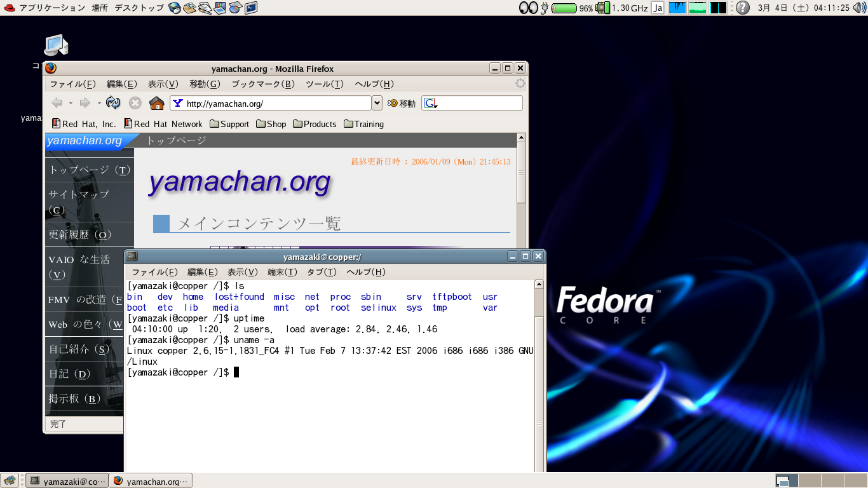
Task: Click the Firefox stop loading icon
Action: coord(135,103)
